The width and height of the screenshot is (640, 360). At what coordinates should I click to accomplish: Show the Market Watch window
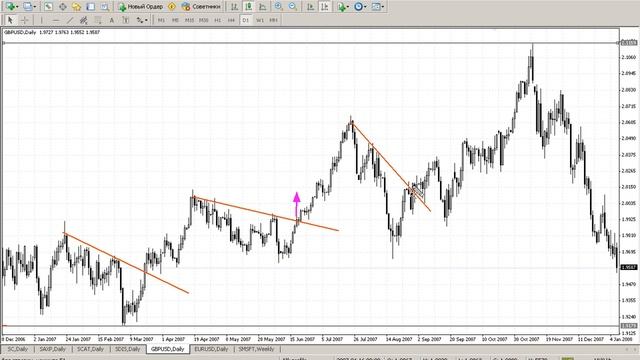[49, 7]
